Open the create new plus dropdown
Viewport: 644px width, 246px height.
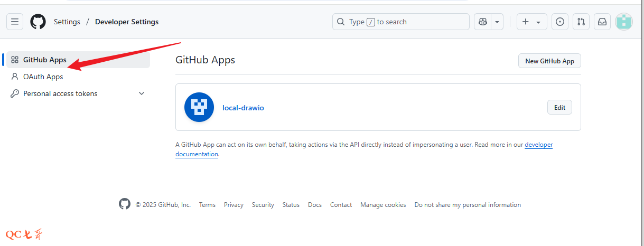click(531, 22)
